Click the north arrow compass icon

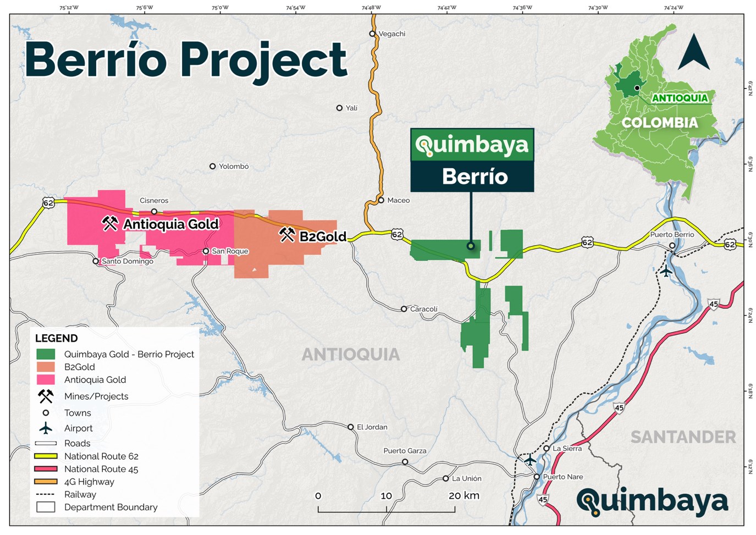click(x=693, y=52)
